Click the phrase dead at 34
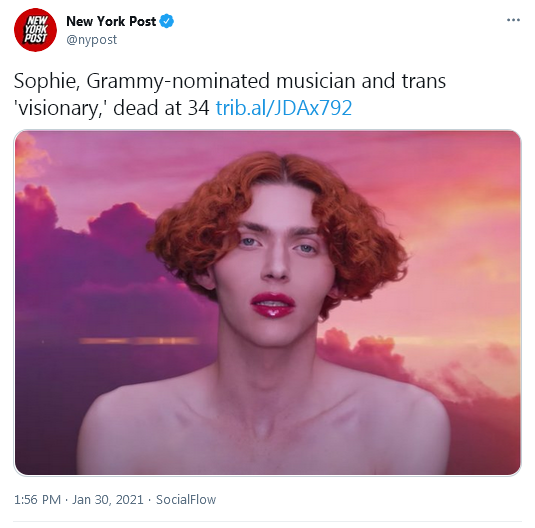The width and height of the screenshot is (535, 528). point(161,108)
